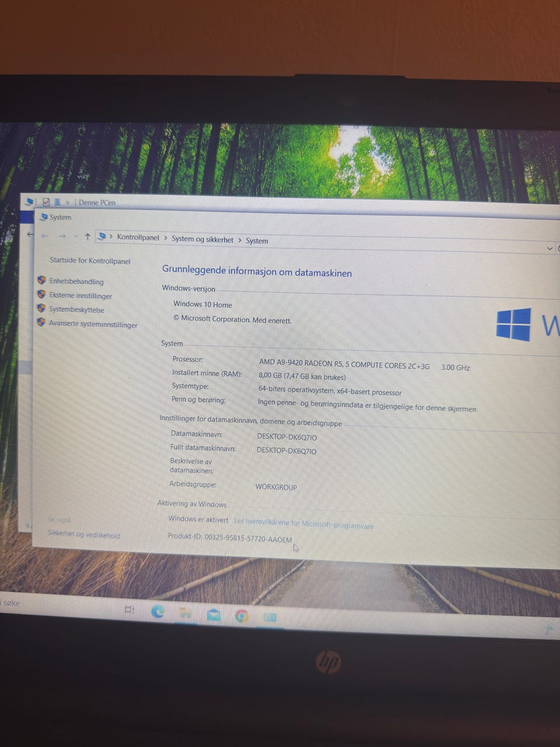Go up one level with Up arrow

point(87,236)
